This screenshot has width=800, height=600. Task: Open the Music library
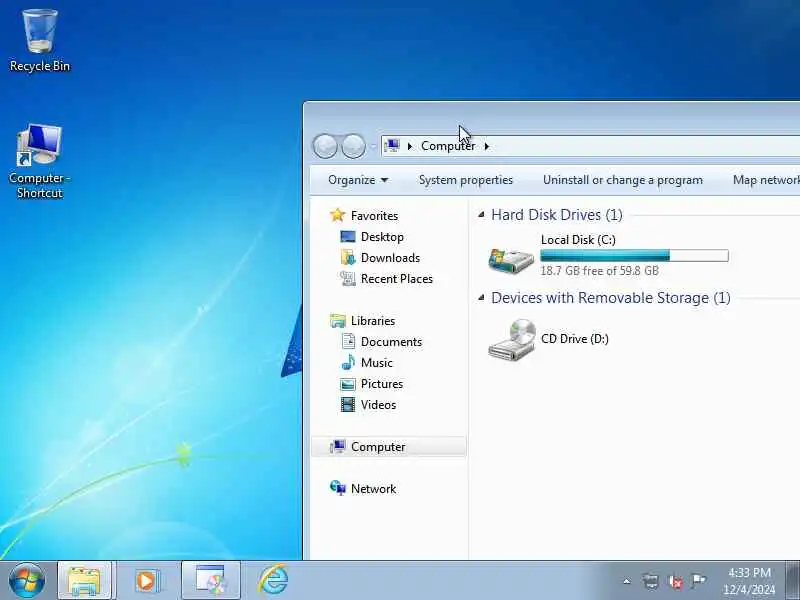point(377,363)
